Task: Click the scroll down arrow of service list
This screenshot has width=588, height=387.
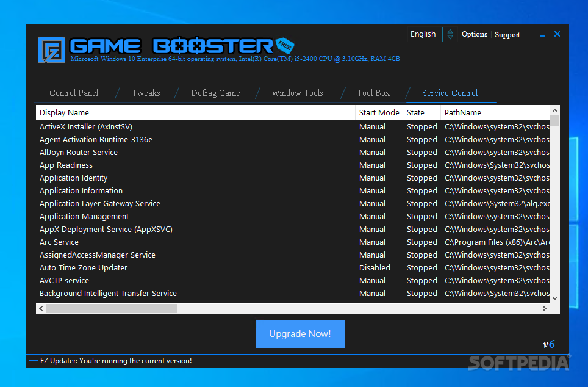Action: (554, 298)
